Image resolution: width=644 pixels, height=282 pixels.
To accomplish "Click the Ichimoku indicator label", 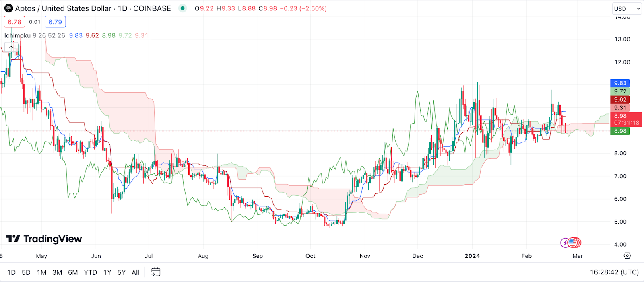I will [17, 35].
